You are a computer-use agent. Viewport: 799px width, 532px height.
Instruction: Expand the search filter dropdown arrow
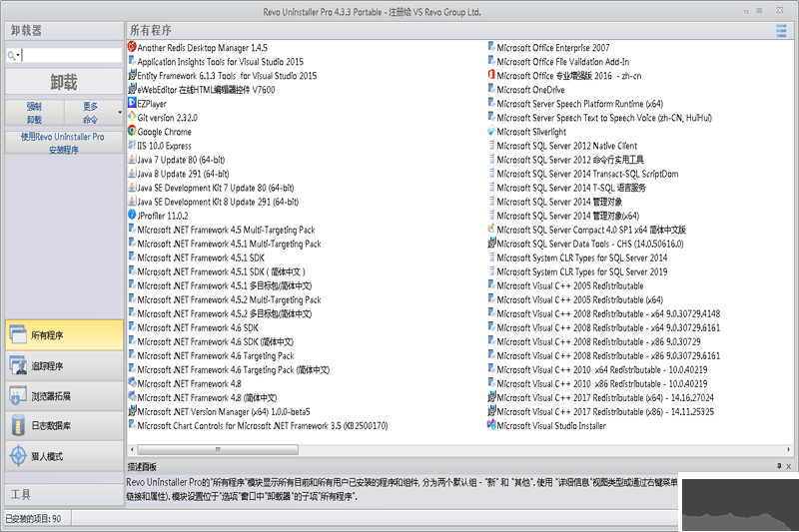tap(18, 55)
